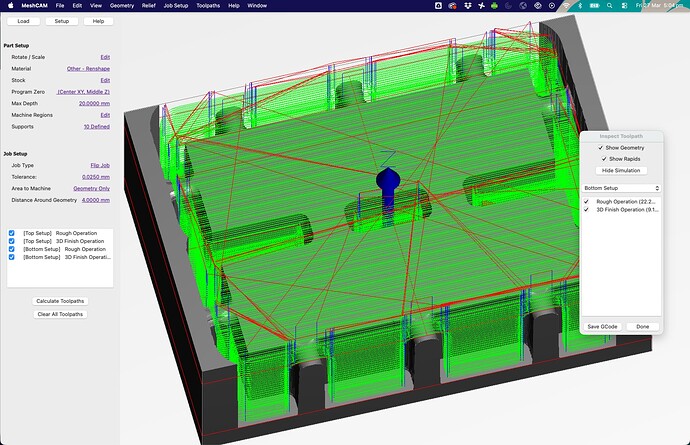Open the Bottom Setup dropdown
Viewport: 690px width, 445px height.
(x=621, y=188)
